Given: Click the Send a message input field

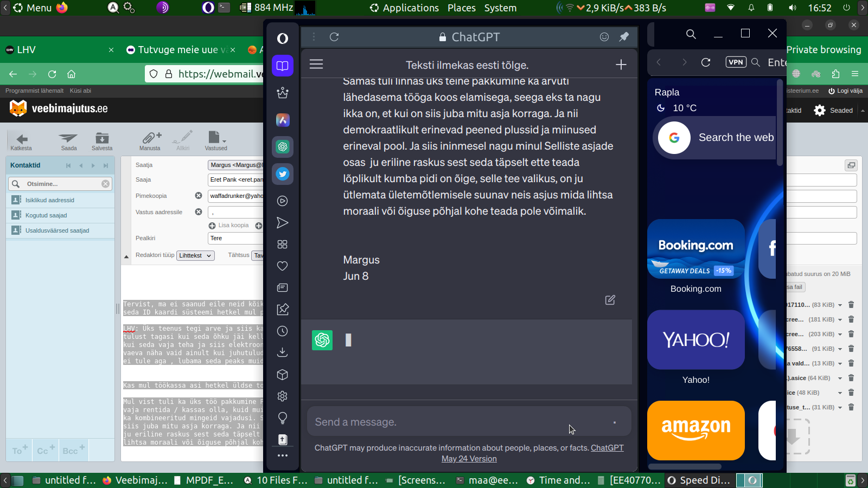Looking at the screenshot, I should (469, 422).
